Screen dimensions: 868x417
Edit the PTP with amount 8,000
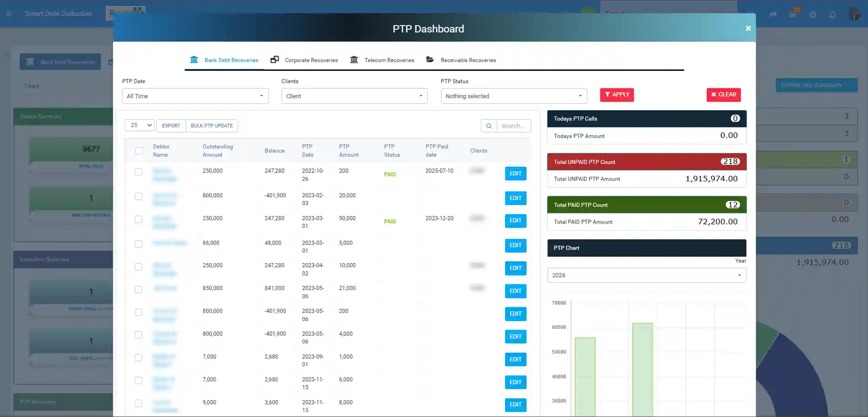coord(516,405)
